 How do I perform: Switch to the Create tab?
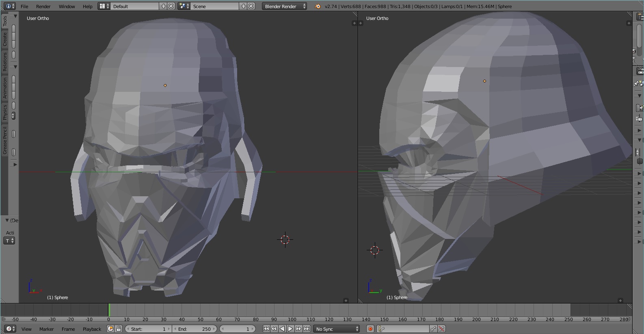click(5, 39)
